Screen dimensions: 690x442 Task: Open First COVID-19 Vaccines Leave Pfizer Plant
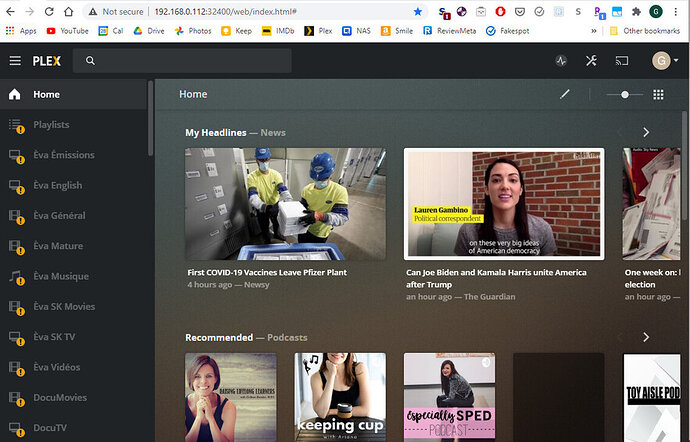click(267, 273)
